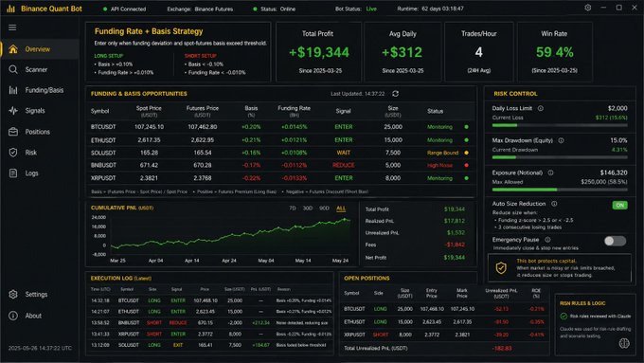
Task: Click the Settings gear in sidebar
Action: point(13,295)
